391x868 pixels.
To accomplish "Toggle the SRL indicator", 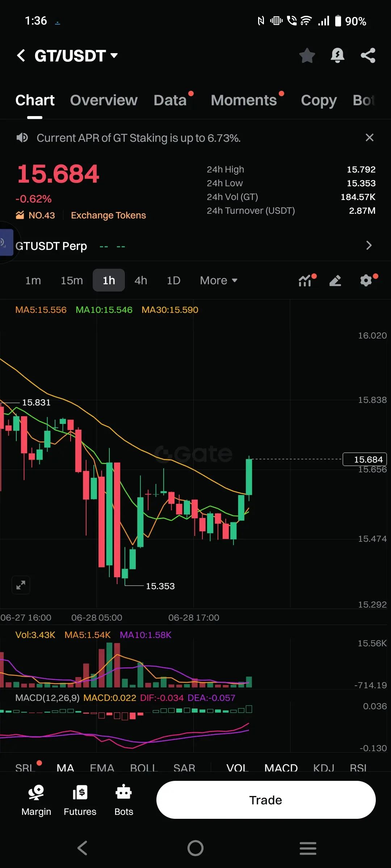I will click(25, 767).
